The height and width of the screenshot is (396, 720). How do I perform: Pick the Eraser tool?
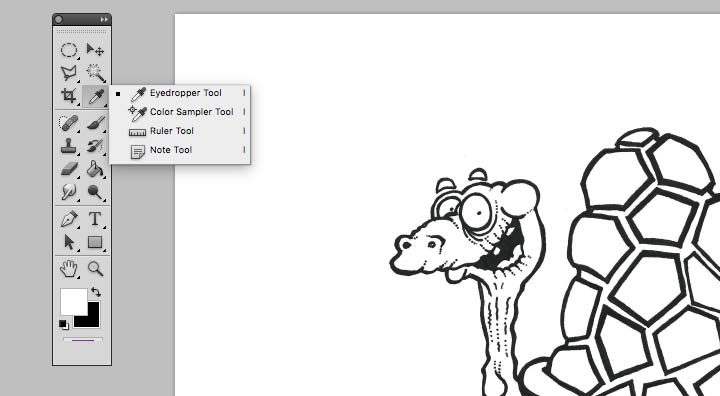coord(69,169)
